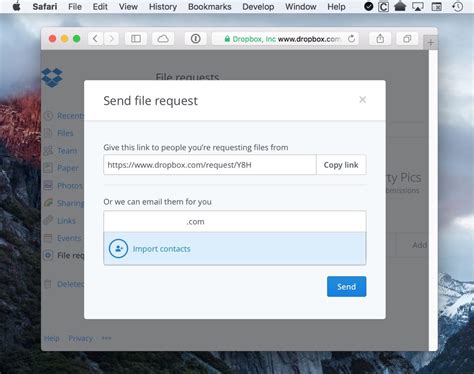Open Team in Dropbox sidebar
The width and height of the screenshot is (474, 374).
click(x=67, y=151)
